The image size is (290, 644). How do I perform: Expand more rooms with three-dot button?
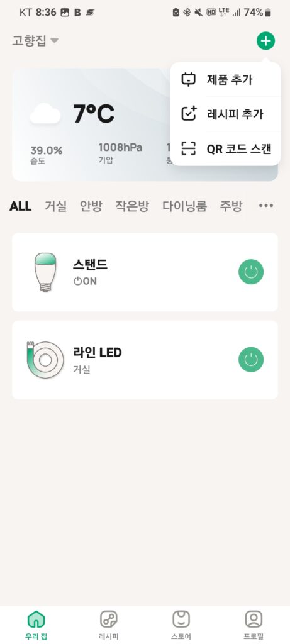tap(265, 206)
